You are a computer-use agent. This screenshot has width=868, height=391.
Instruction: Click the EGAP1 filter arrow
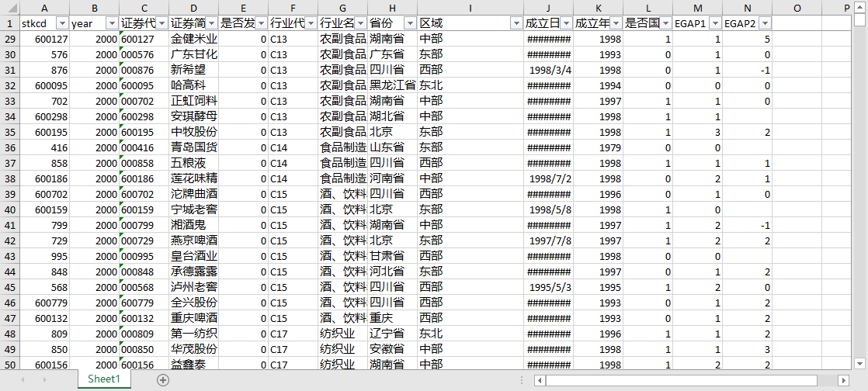pyautogui.click(x=715, y=23)
